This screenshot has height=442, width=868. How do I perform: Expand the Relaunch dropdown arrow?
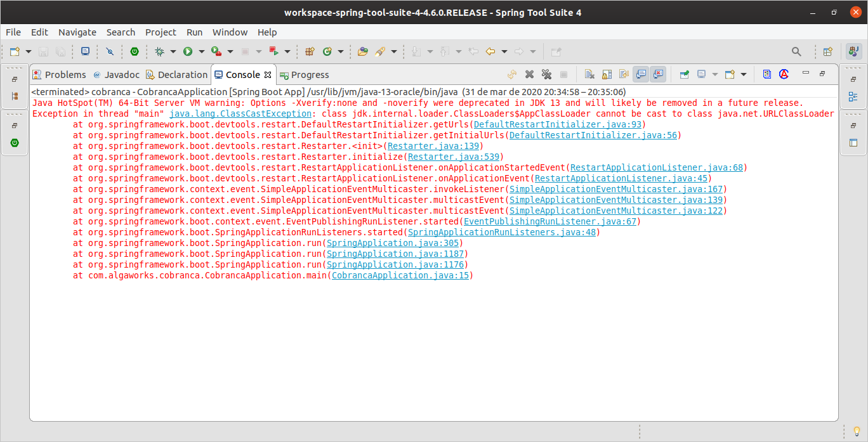coord(287,51)
